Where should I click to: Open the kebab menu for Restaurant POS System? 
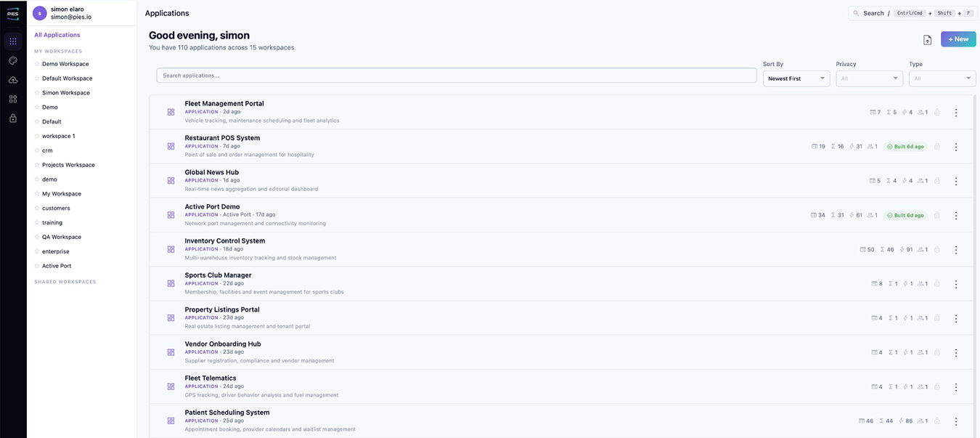coord(956,147)
